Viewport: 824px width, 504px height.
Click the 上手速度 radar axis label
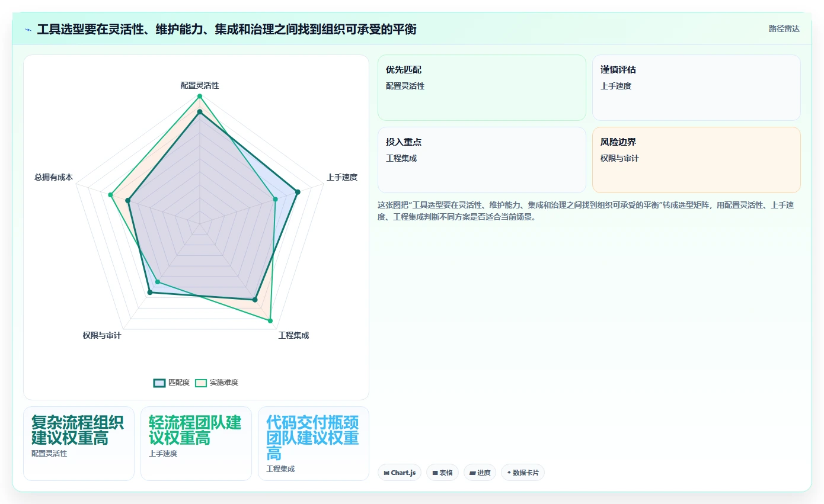click(x=342, y=177)
